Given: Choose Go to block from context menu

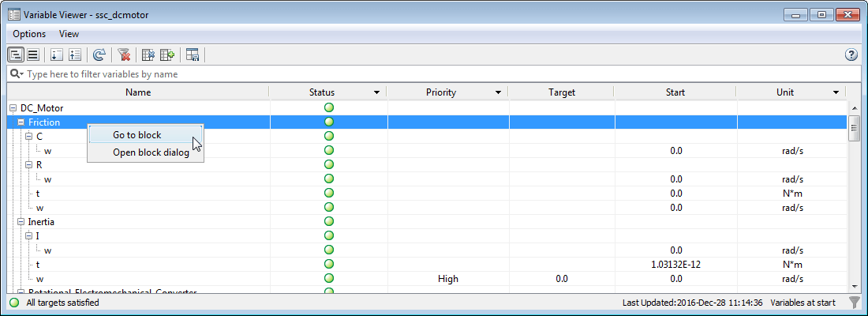Looking at the screenshot, I should [146, 135].
